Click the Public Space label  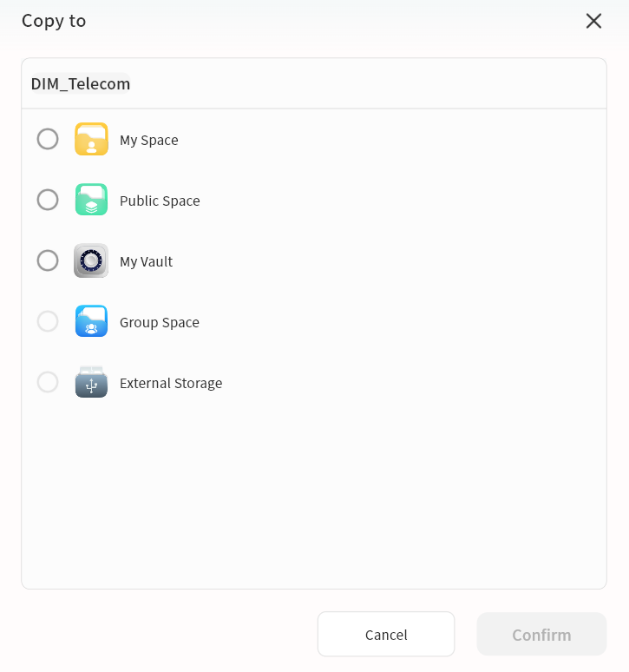pos(160,201)
